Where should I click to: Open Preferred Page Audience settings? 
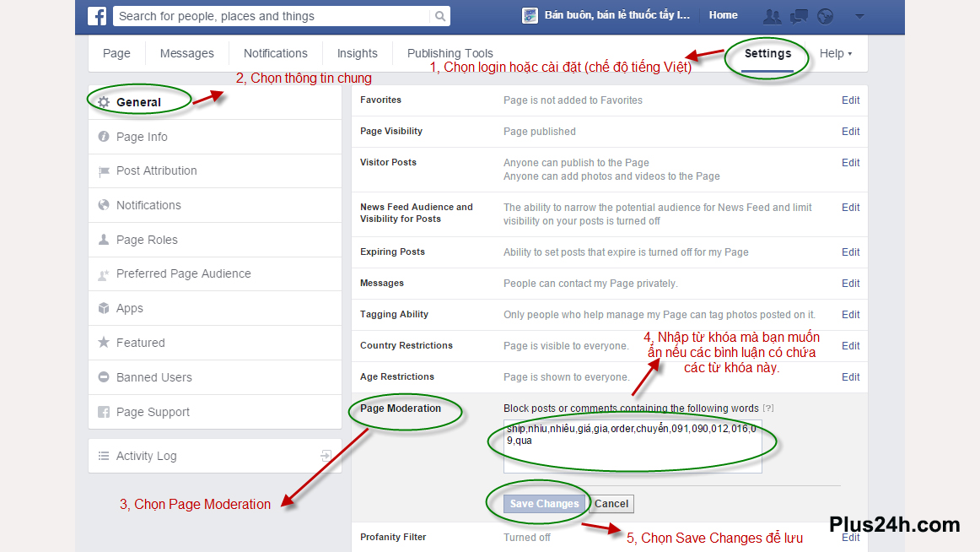tap(215, 273)
